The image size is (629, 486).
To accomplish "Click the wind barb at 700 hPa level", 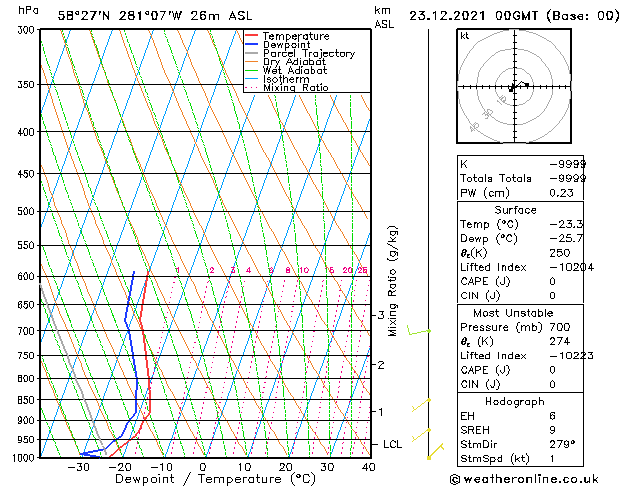I will pos(420,331).
